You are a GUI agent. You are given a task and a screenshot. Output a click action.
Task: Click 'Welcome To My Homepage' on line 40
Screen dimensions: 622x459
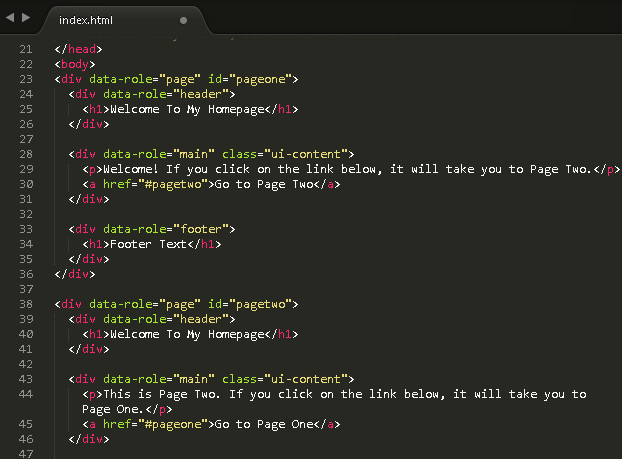pyautogui.click(x=187, y=334)
